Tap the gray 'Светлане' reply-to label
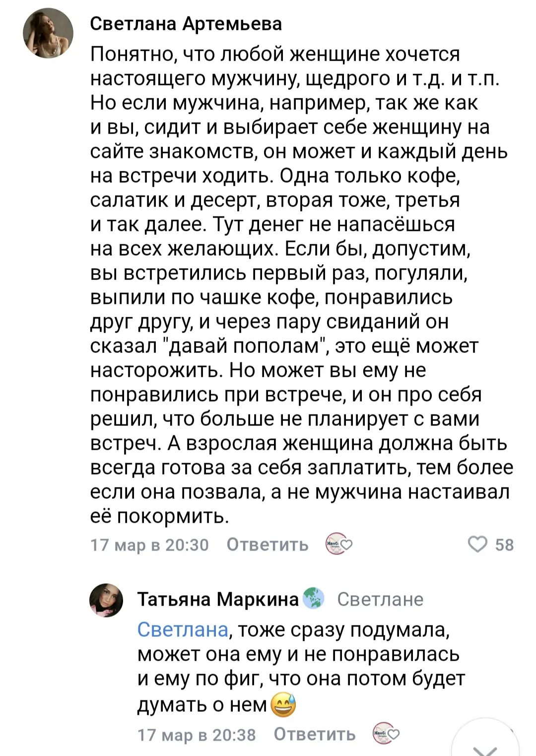Viewport: 536px width, 756px height. (x=380, y=599)
